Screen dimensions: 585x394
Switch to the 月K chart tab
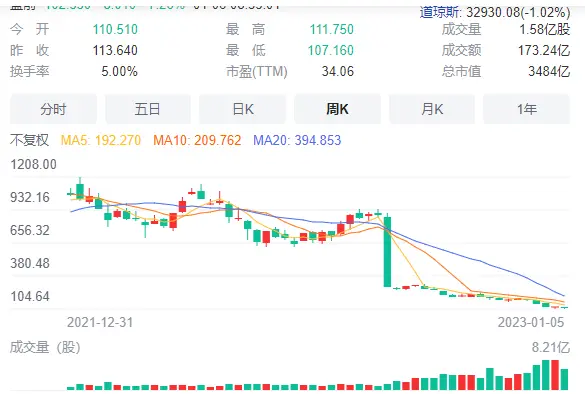tap(432, 109)
